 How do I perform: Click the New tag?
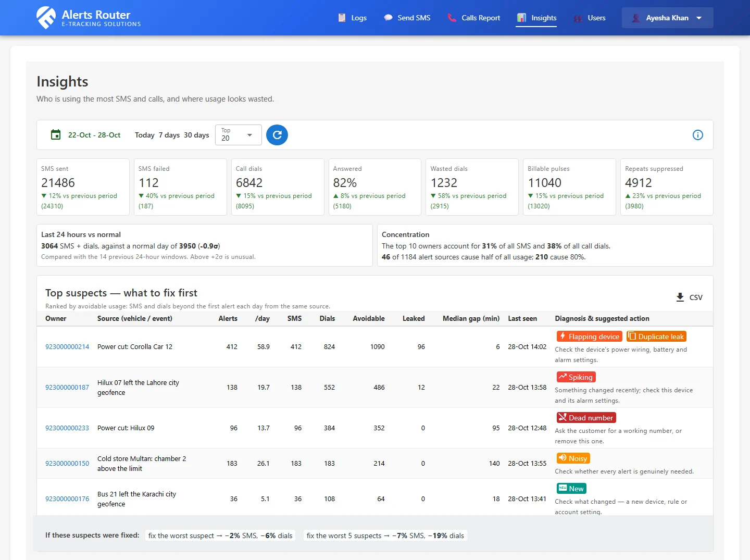[571, 489]
